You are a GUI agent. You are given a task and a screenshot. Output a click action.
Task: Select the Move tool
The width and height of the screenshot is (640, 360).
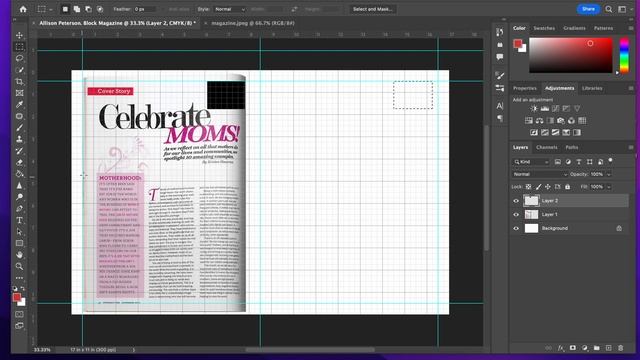click(x=19, y=36)
